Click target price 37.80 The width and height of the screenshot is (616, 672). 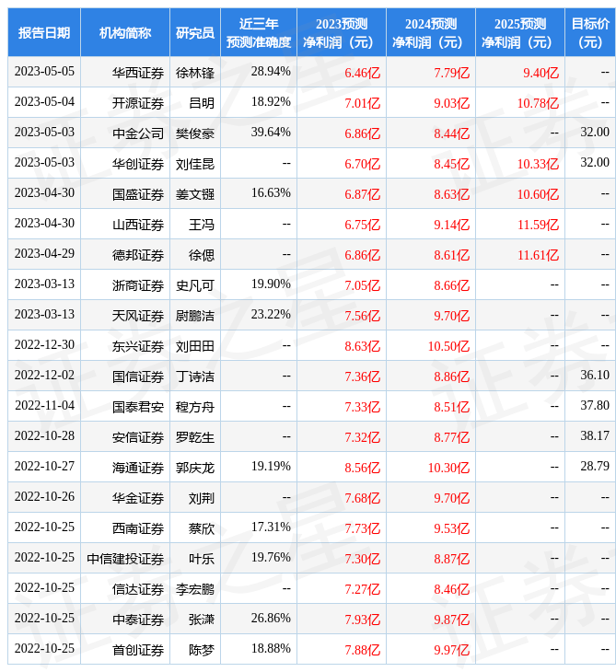595,405
